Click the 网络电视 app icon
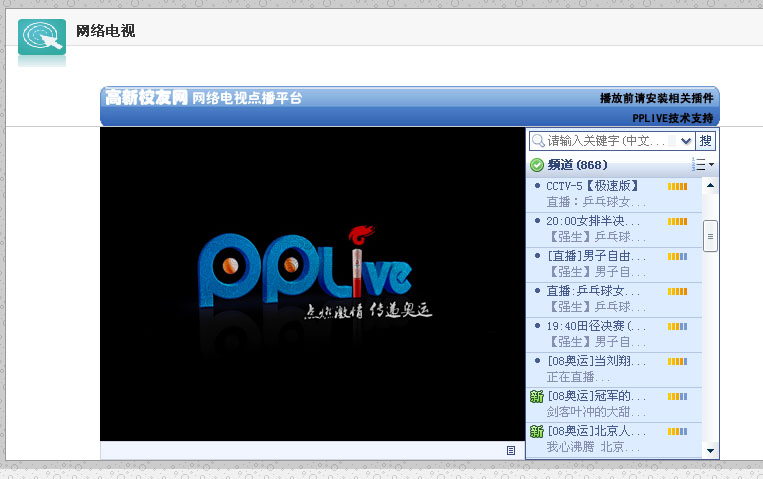The width and height of the screenshot is (763, 479). point(42,37)
